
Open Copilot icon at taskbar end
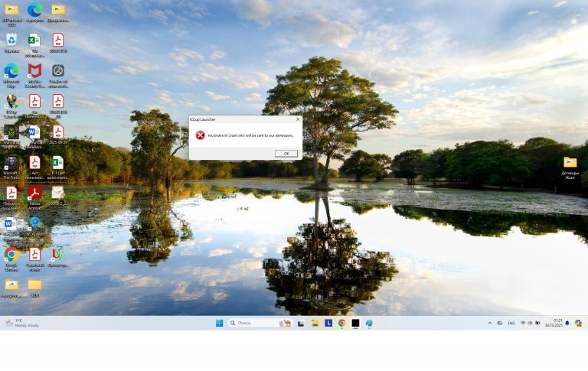578,323
